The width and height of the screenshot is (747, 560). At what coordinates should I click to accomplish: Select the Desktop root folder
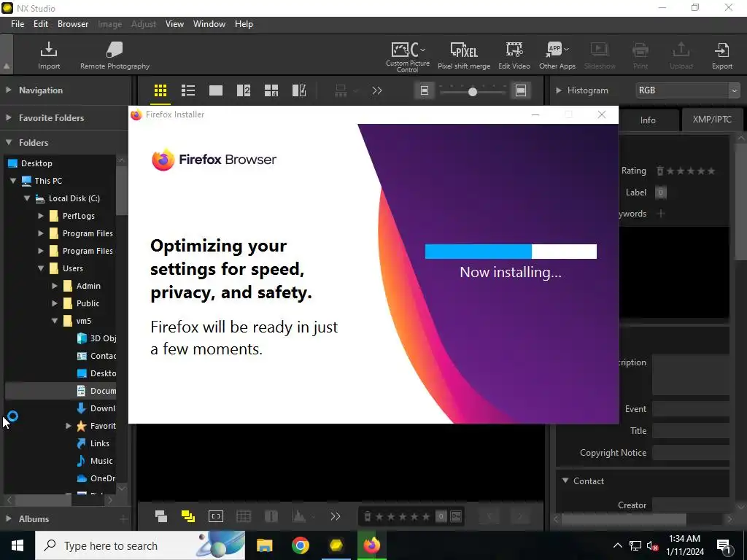[36, 163]
